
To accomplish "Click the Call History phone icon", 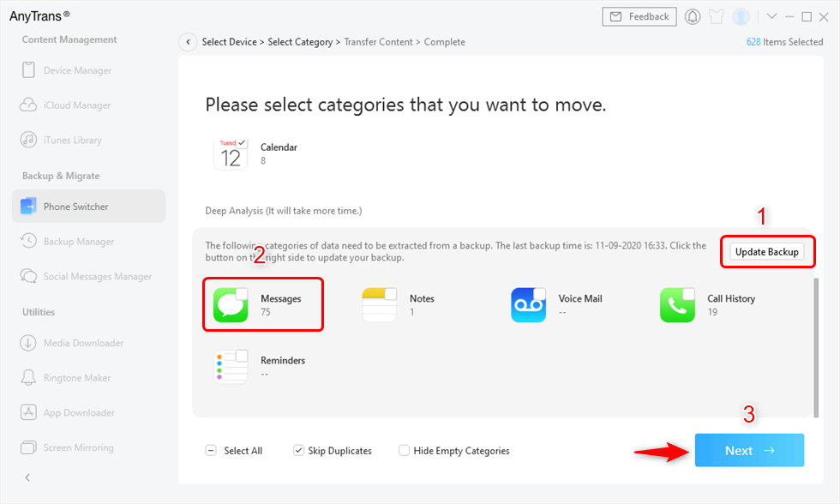I will pyautogui.click(x=678, y=305).
